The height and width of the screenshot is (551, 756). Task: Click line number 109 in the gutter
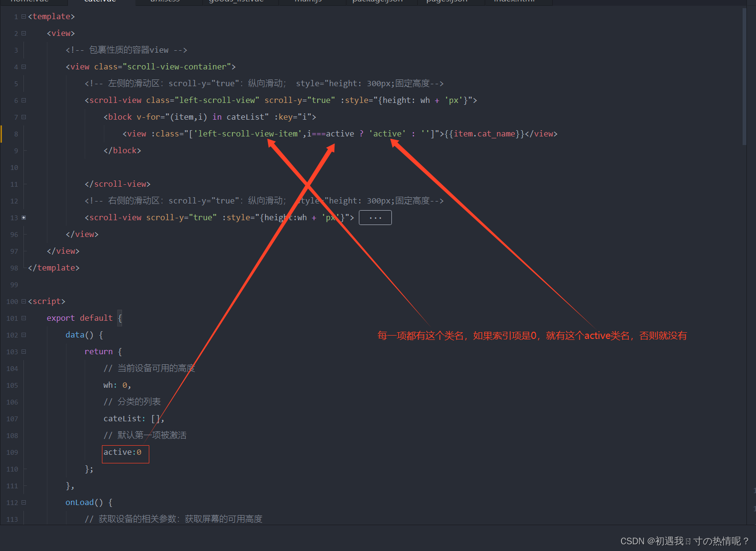pyautogui.click(x=12, y=452)
